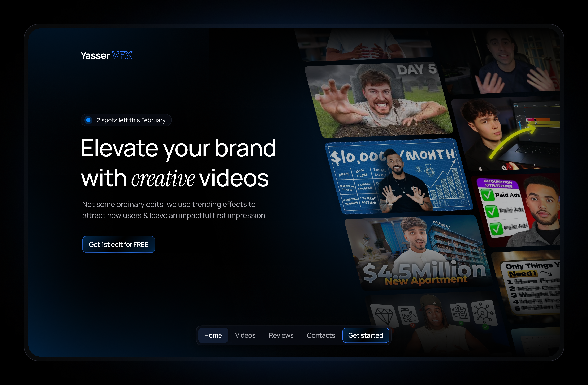Image resolution: width=588 pixels, height=385 pixels.
Task: Click the blue dot status indicator
Action: point(88,120)
